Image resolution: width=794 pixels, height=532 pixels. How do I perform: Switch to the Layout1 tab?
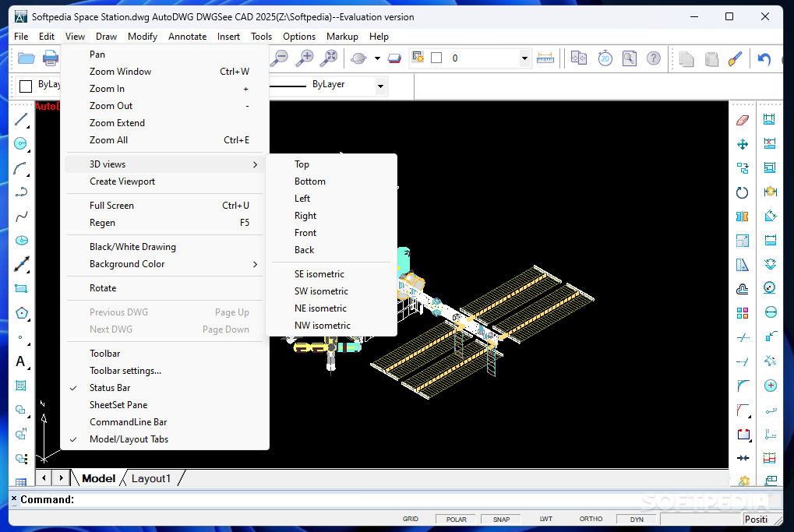(151, 478)
